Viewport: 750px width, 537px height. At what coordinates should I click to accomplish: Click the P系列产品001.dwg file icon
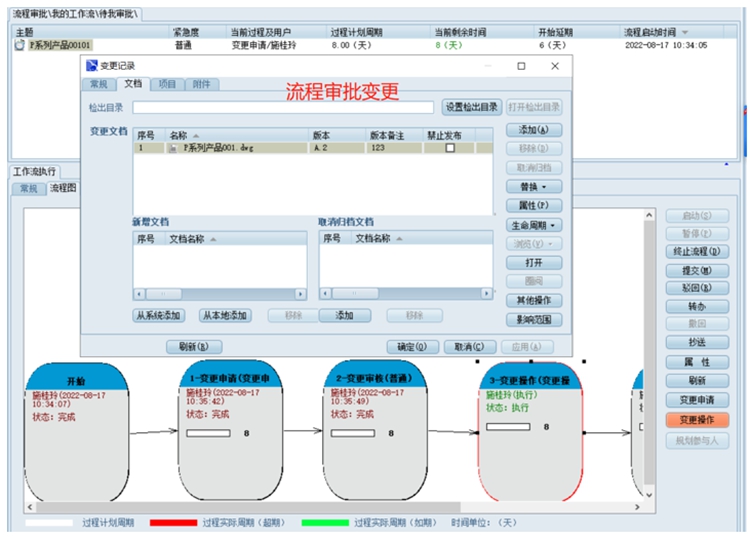click(173, 147)
